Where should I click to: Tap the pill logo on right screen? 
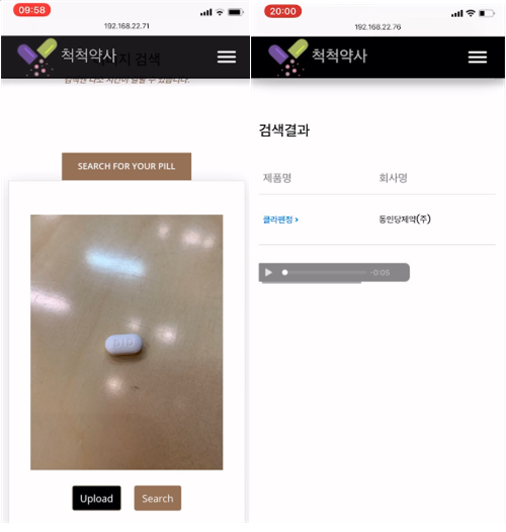point(288,57)
